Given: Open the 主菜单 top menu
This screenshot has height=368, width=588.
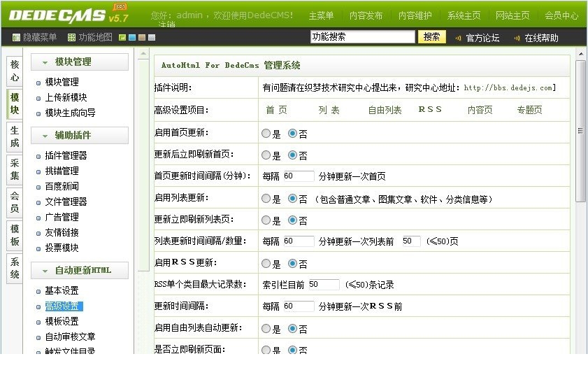Looking at the screenshot, I should [x=321, y=16].
